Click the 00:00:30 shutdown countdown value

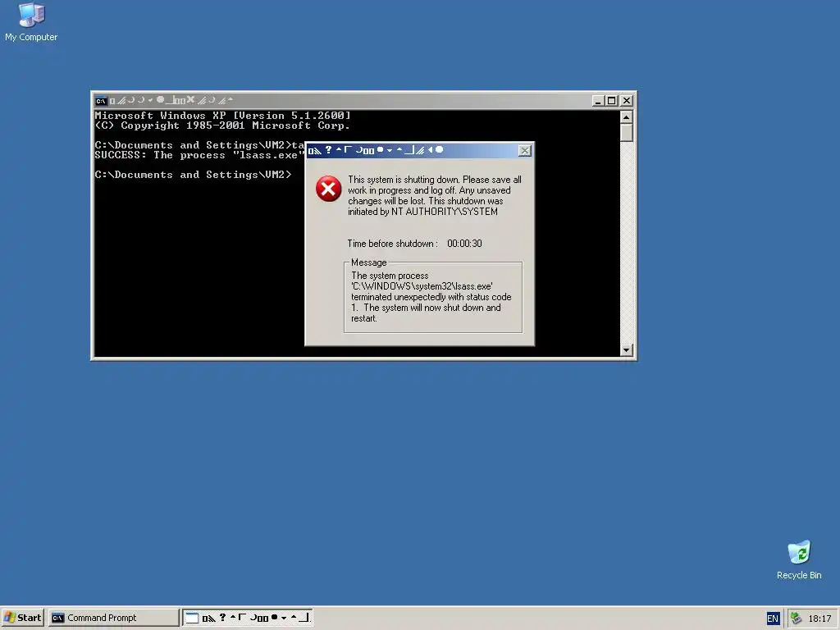tap(464, 244)
